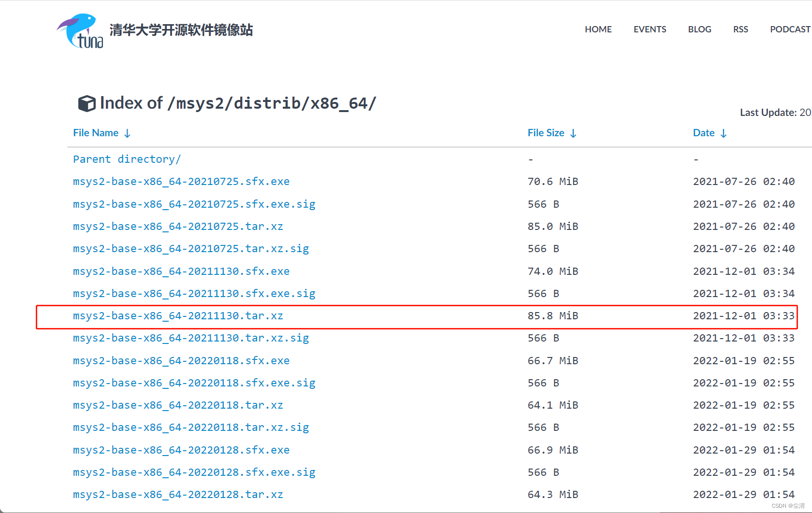Open msys2-base-x86_64-20211130.tar.xz.sig link
812x513 pixels.
click(191, 338)
